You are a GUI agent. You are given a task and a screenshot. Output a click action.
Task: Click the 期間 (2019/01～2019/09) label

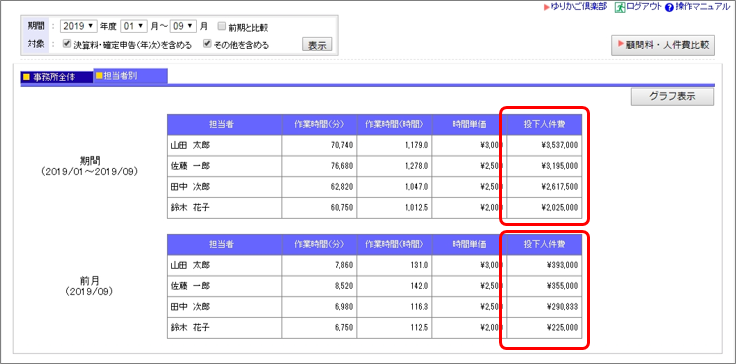pyautogui.click(x=89, y=166)
